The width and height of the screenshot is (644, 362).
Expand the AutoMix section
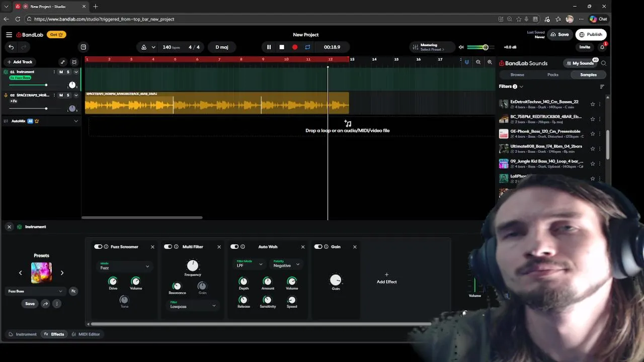point(76,121)
